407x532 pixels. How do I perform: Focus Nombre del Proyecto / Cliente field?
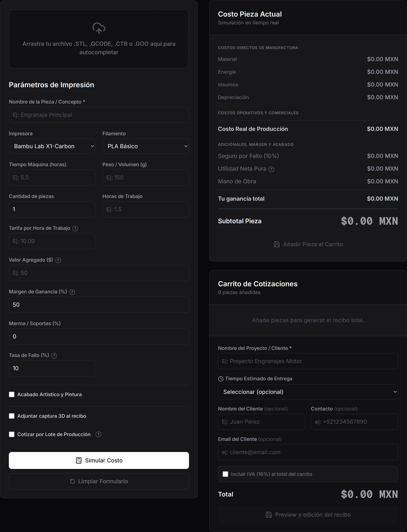[x=308, y=361]
